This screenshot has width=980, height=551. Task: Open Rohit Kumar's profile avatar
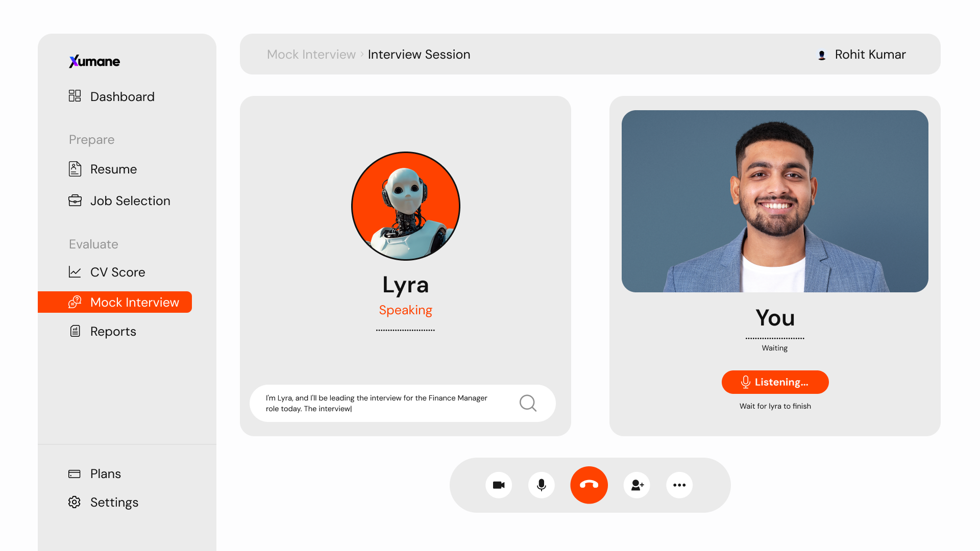[822, 55]
